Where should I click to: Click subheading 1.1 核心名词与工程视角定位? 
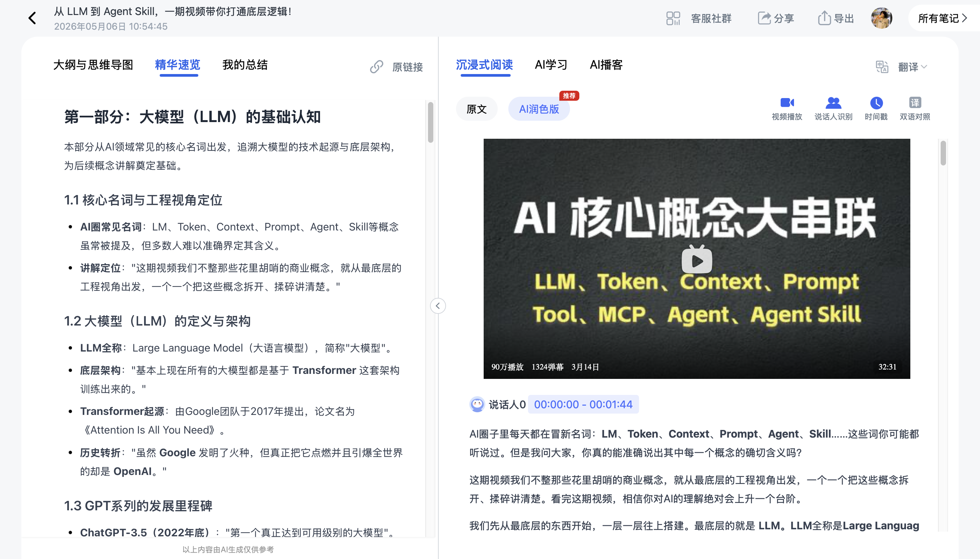coord(143,200)
